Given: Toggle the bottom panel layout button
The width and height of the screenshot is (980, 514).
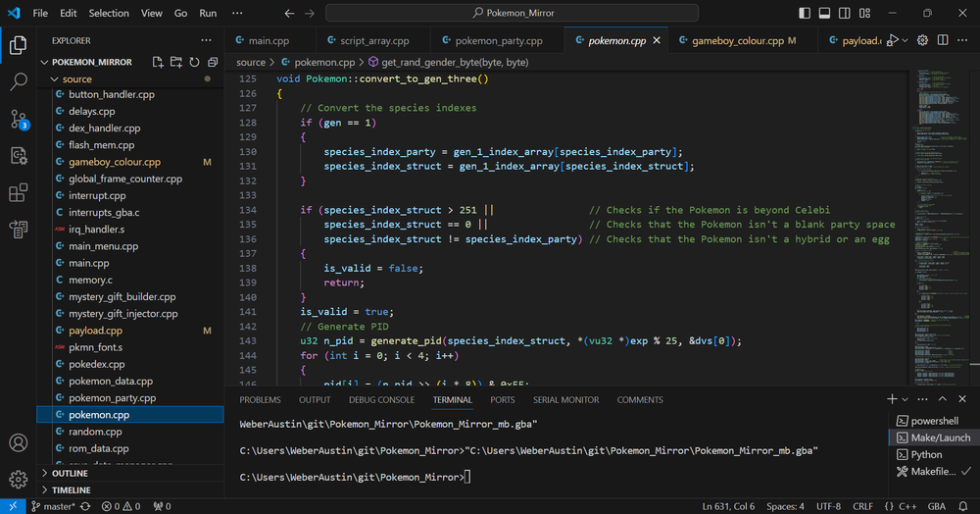Looking at the screenshot, I should pyautogui.click(x=825, y=13).
